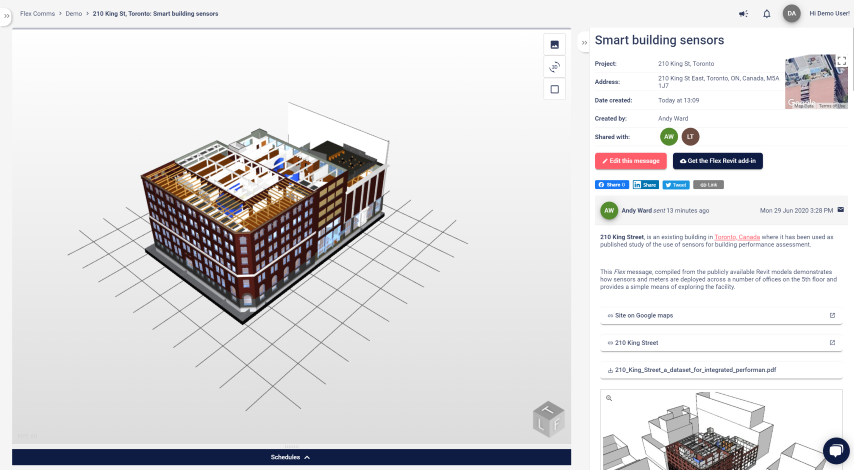
Task: Click the magnifier zoom icon on image preview
Action: pos(609,398)
